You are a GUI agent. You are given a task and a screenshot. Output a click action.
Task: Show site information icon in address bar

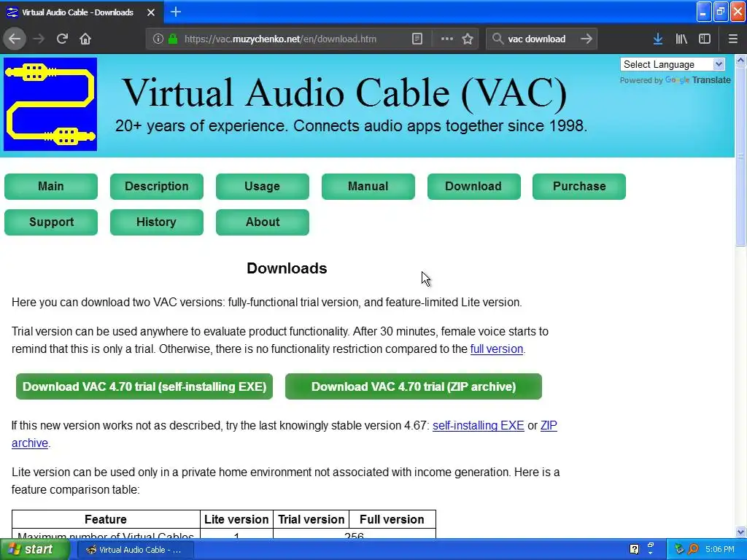click(x=158, y=39)
